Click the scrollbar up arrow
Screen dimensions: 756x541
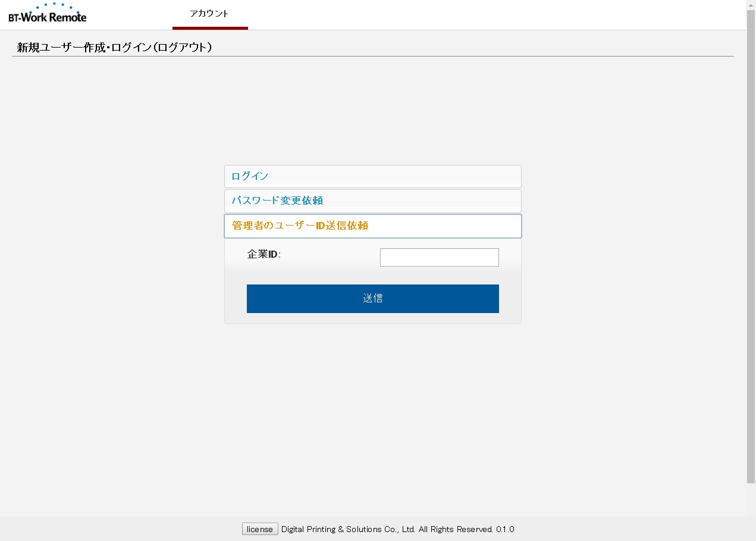pyautogui.click(x=751, y=4)
